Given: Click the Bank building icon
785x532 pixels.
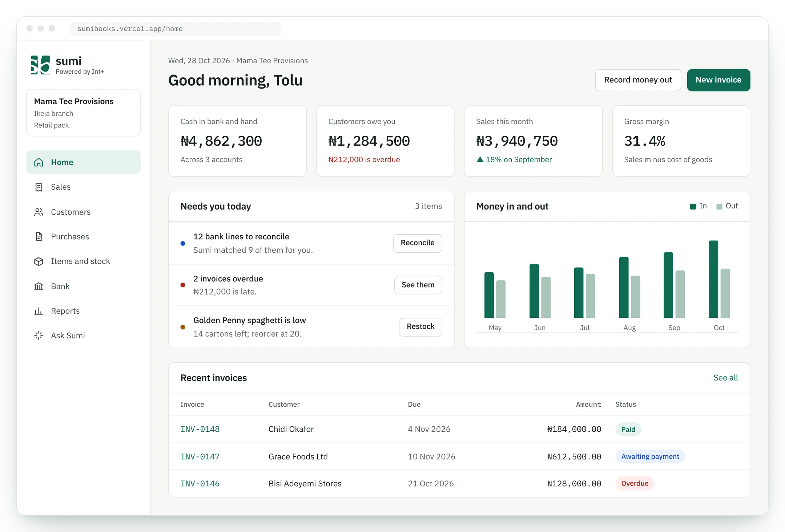Looking at the screenshot, I should click(39, 287).
